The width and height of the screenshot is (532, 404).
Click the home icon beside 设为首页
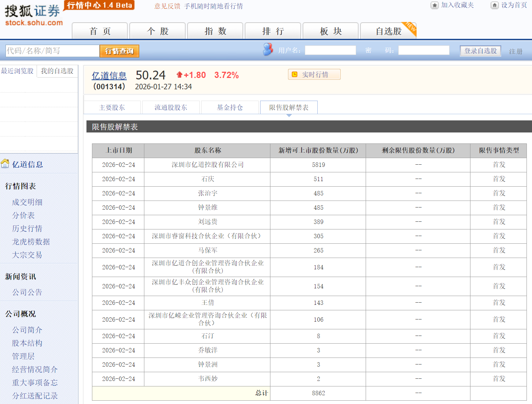tap(495, 5)
